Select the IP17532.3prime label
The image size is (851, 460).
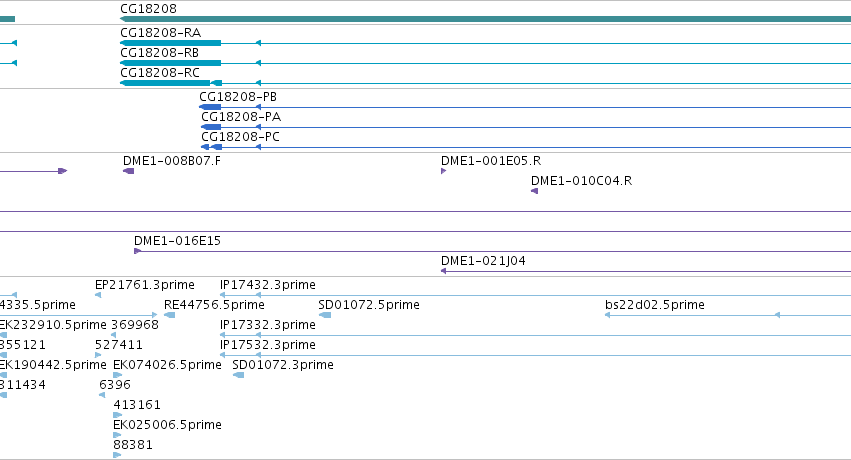tap(268, 345)
